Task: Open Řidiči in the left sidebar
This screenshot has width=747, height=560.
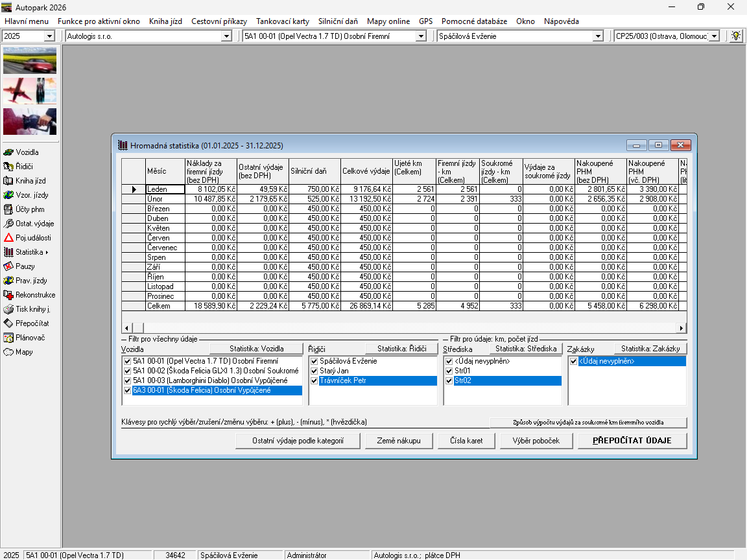Action: click(9, 167)
